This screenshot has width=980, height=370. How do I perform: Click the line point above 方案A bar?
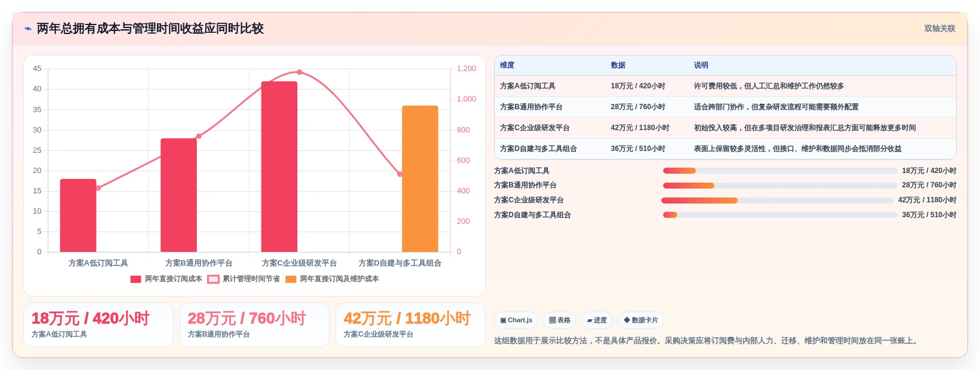98,188
